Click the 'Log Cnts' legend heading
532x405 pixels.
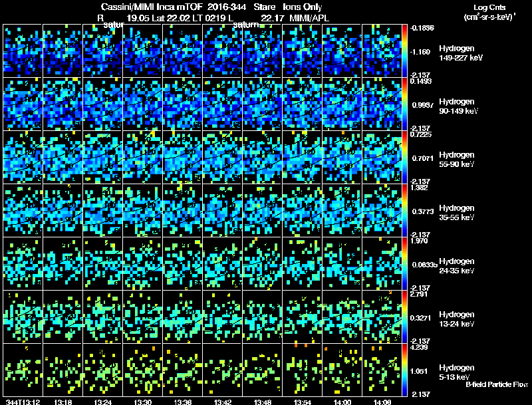click(x=489, y=7)
